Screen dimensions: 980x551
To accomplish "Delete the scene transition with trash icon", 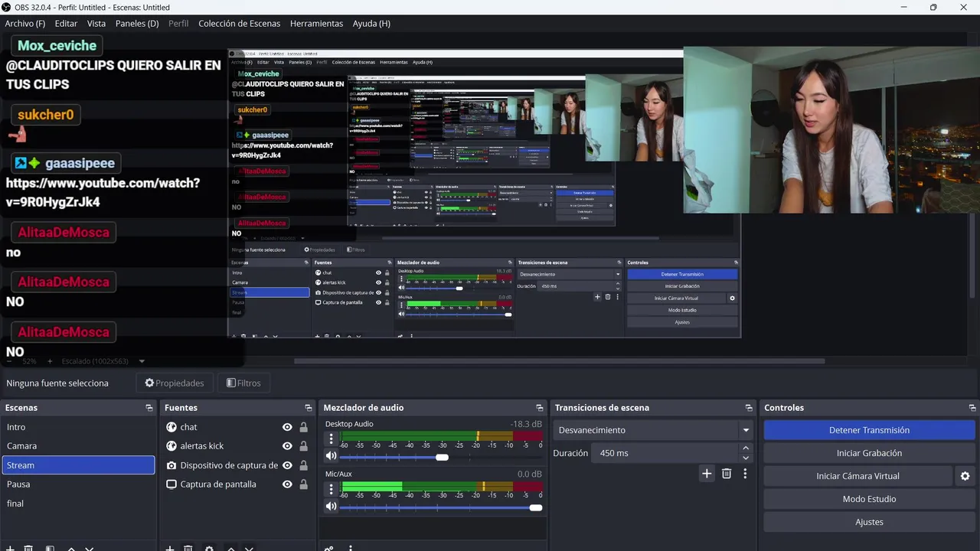I will 727,474.
